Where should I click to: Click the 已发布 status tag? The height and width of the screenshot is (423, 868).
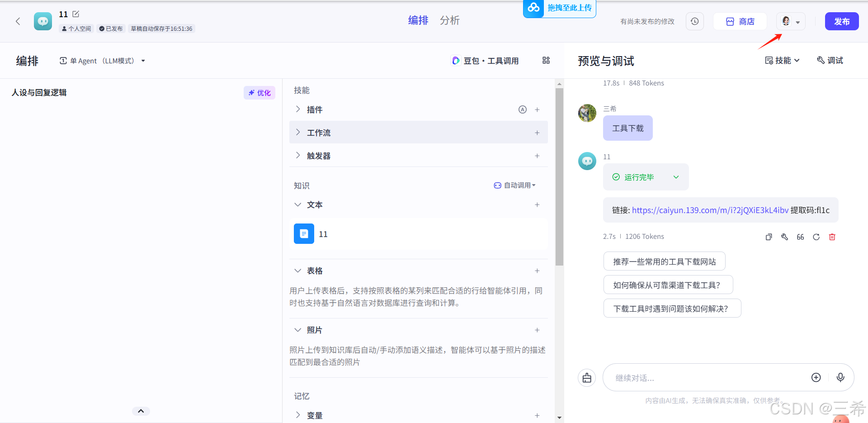click(x=111, y=29)
